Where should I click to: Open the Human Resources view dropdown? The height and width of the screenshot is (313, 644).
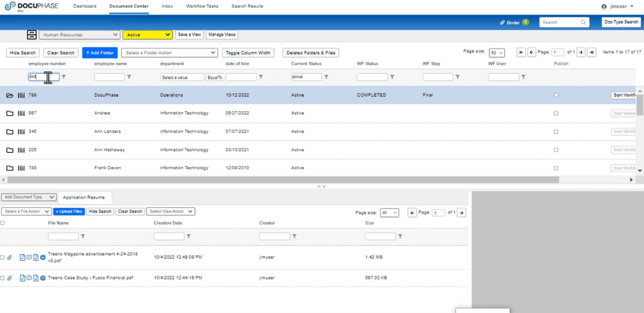pyautogui.click(x=79, y=35)
